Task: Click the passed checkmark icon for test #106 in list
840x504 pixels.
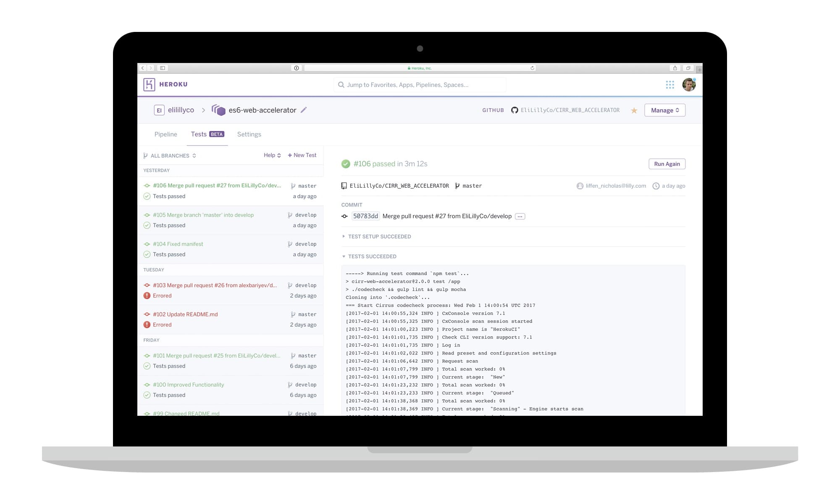Action: pyautogui.click(x=147, y=196)
